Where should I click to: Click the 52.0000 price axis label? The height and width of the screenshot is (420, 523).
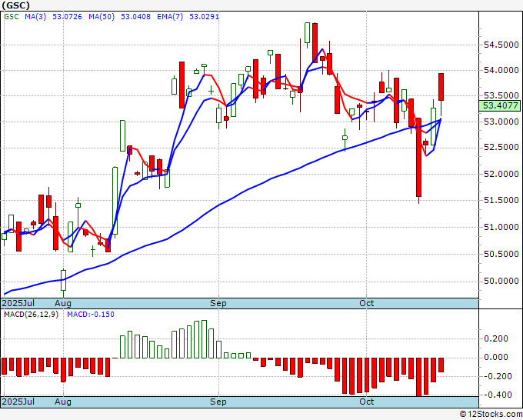click(501, 174)
